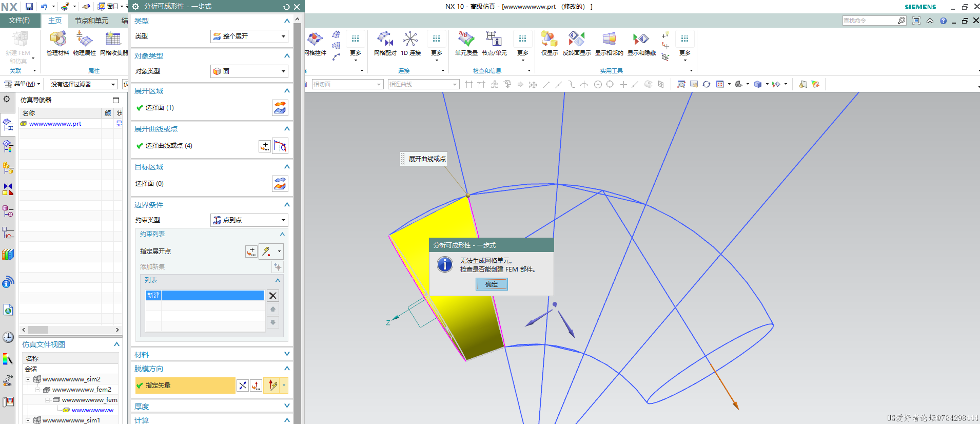Open the 对象类型 dropdown showing 面
This screenshot has width=980, height=424.
(x=249, y=71)
